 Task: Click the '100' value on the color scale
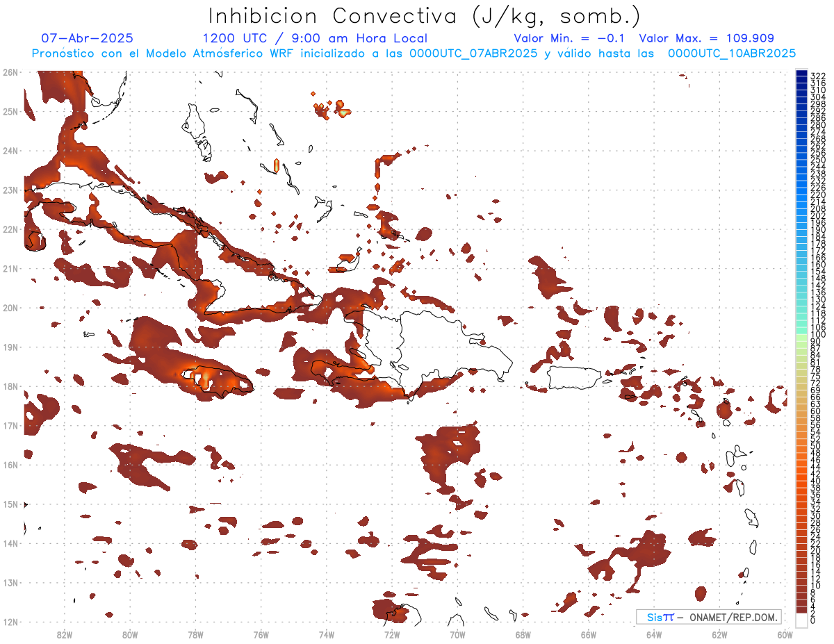click(818, 335)
